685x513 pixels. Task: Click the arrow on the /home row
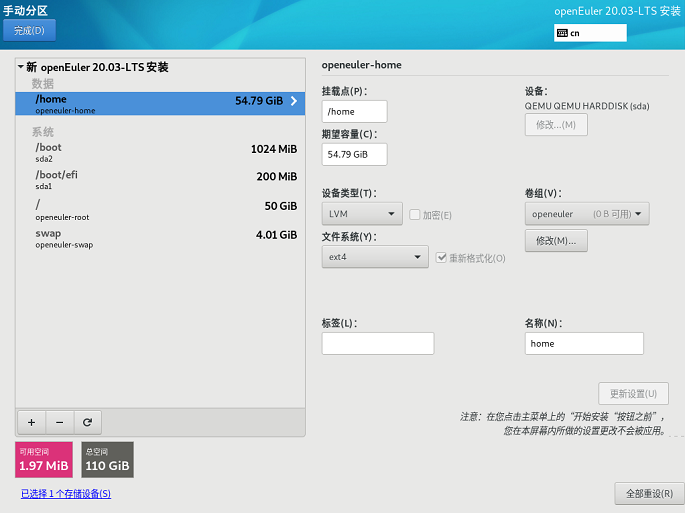[294, 101]
